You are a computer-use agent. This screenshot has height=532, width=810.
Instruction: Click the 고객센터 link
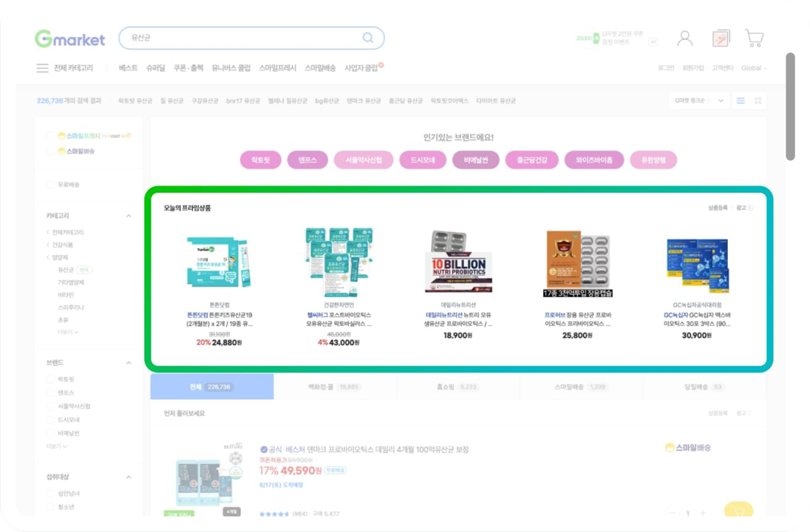[x=723, y=68]
